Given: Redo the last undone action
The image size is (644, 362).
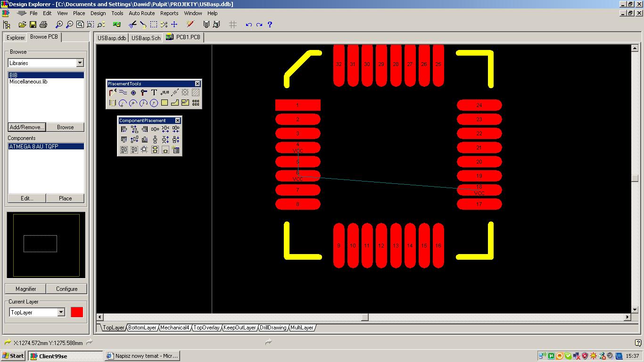Looking at the screenshot, I should pyautogui.click(x=259, y=25).
